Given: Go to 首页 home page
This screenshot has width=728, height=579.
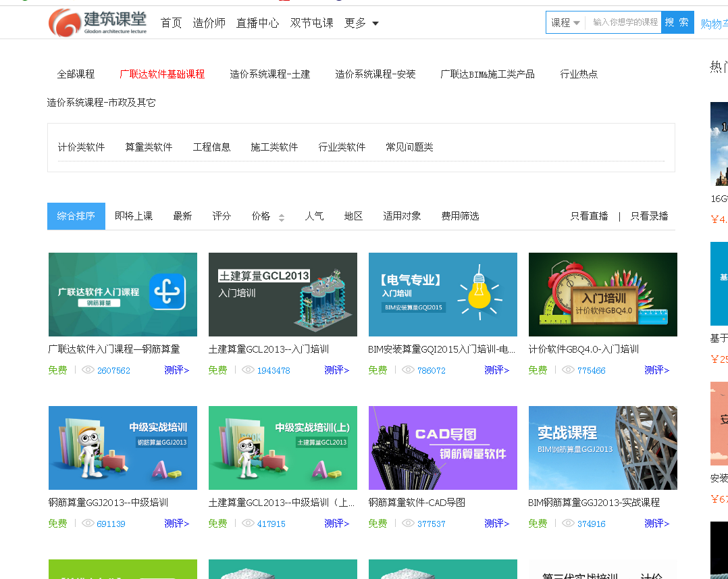Looking at the screenshot, I should pos(171,23).
